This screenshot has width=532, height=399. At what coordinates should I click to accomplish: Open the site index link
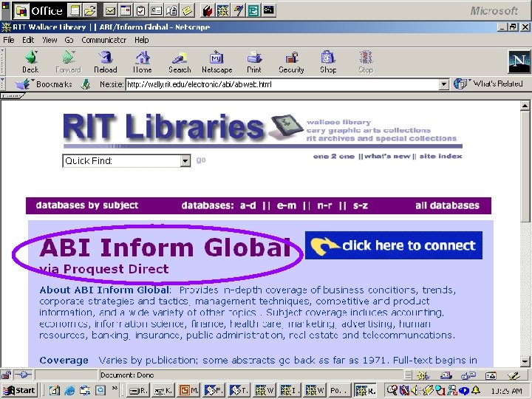tap(440, 157)
